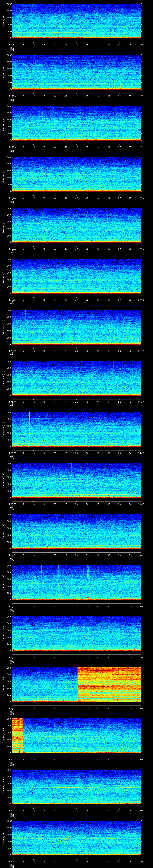153x868 pixels.
Task: Select the spectrogram panel spanning 4:14:00 to 15:00
Action: click(76, 21)
